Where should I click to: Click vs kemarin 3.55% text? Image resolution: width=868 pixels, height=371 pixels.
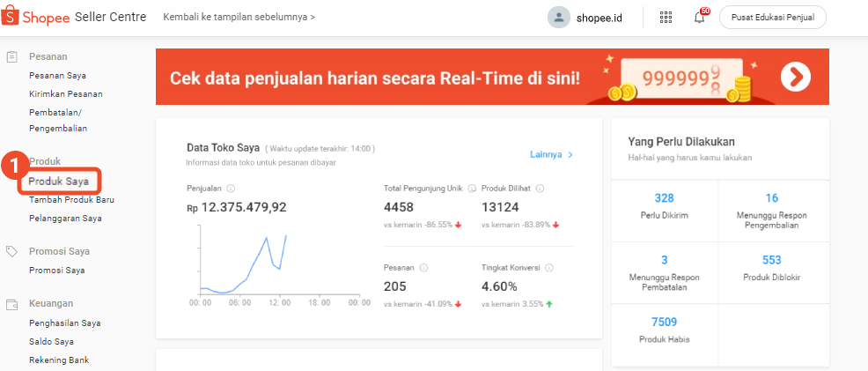[x=512, y=304]
